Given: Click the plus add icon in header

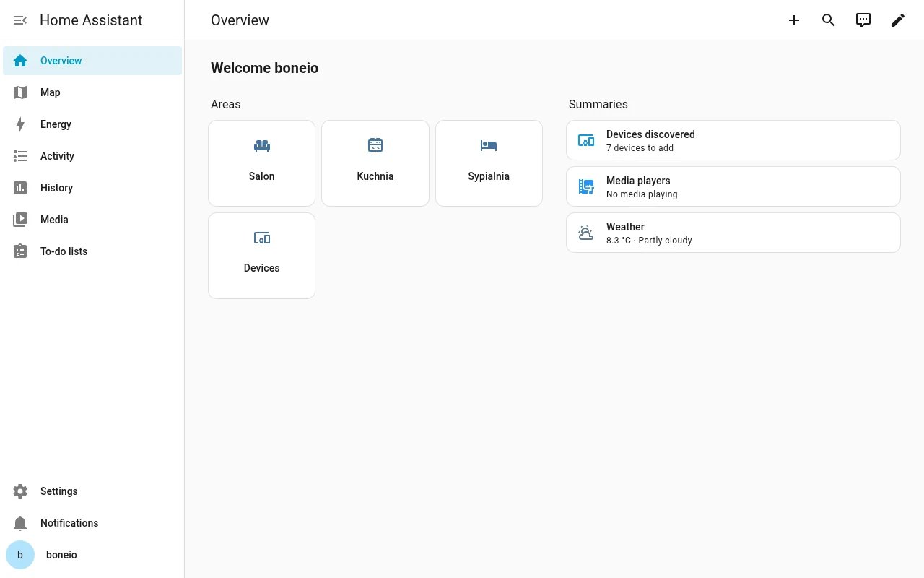Looking at the screenshot, I should point(794,20).
